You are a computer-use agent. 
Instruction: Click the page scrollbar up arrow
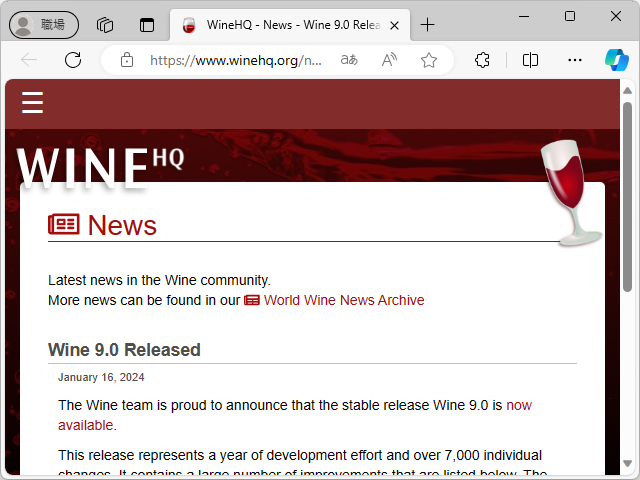coord(627,90)
